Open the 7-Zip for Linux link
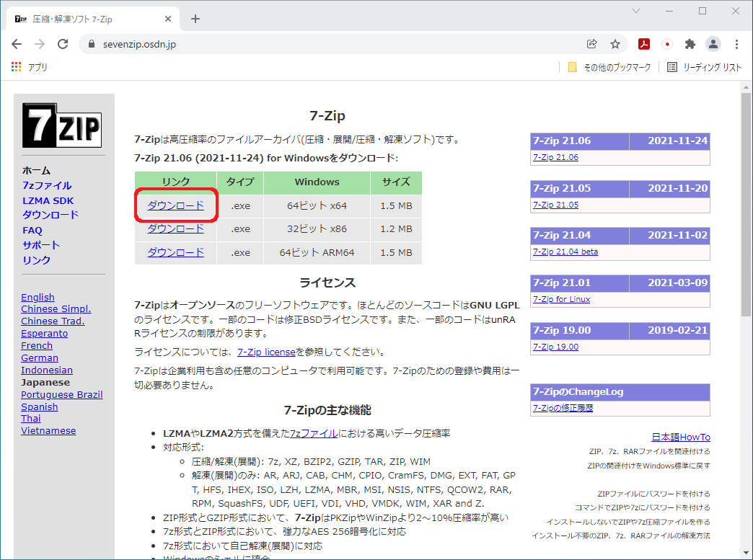The height and width of the screenshot is (560, 753). pos(561,299)
